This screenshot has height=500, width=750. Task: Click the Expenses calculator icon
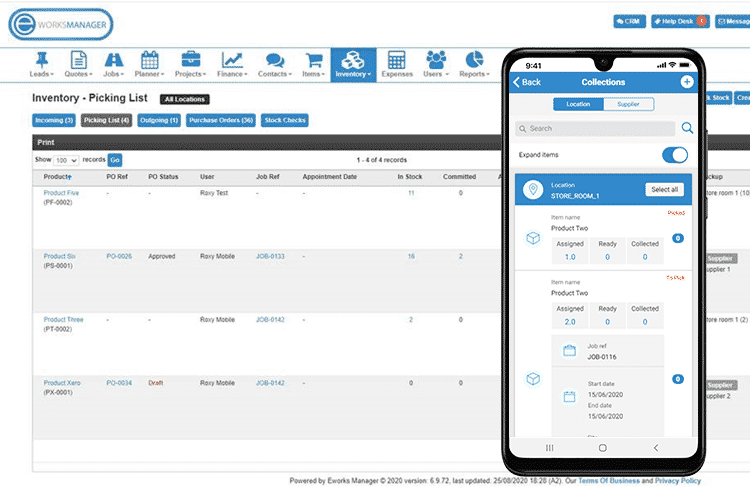[396, 63]
